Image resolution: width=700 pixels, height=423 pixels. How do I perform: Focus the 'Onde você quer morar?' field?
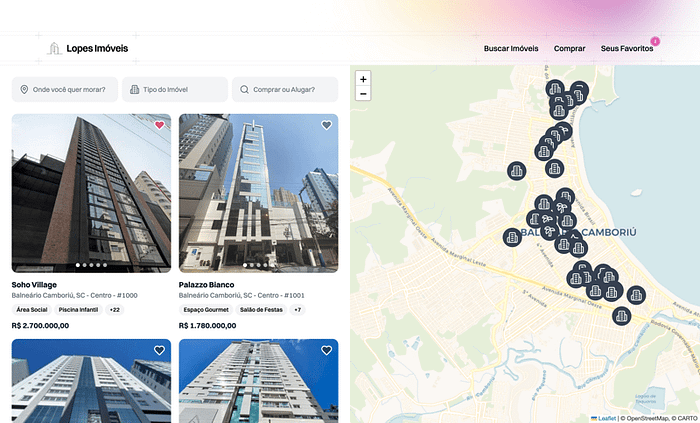click(65, 89)
